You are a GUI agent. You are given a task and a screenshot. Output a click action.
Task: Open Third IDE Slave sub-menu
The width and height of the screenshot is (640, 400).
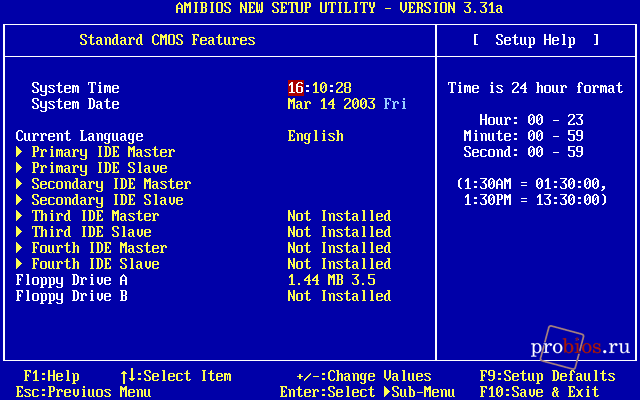click(91, 232)
